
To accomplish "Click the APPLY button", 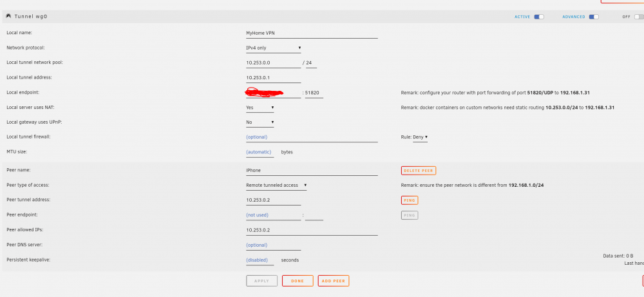I will coord(261,281).
